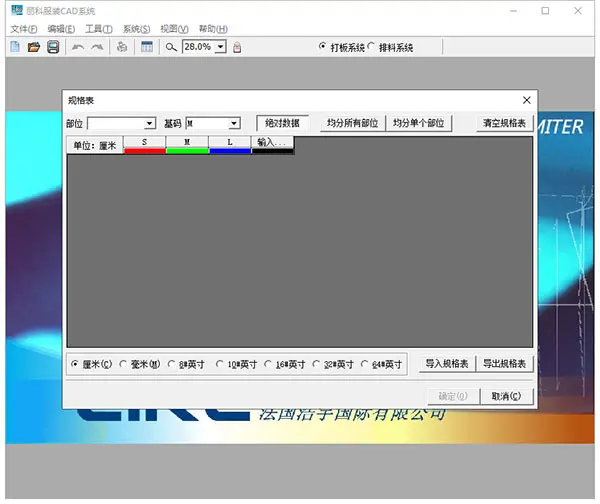Image resolution: width=600 pixels, height=504 pixels.
Task: Open the 工具(T) menu
Action: tap(99, 29)
